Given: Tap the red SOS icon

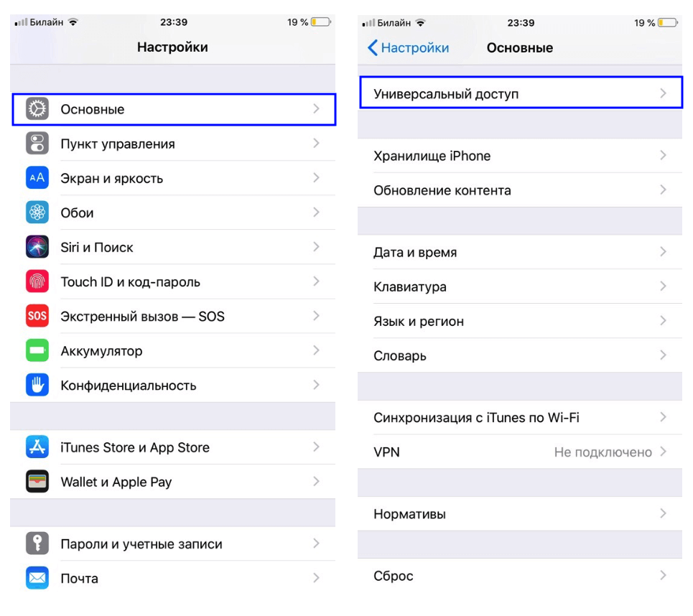Looking at the screenshot, I should click(37, 315).
